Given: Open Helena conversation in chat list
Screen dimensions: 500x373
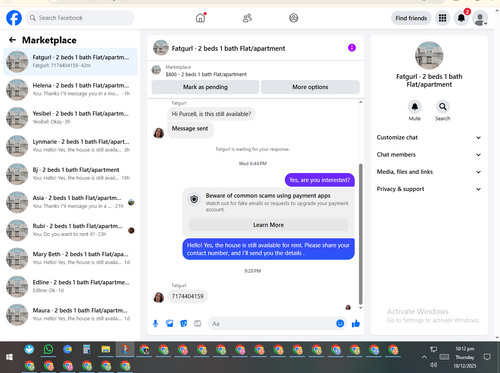Looking at the screenshot, I should pyautogui.click(x=70, y=90).
